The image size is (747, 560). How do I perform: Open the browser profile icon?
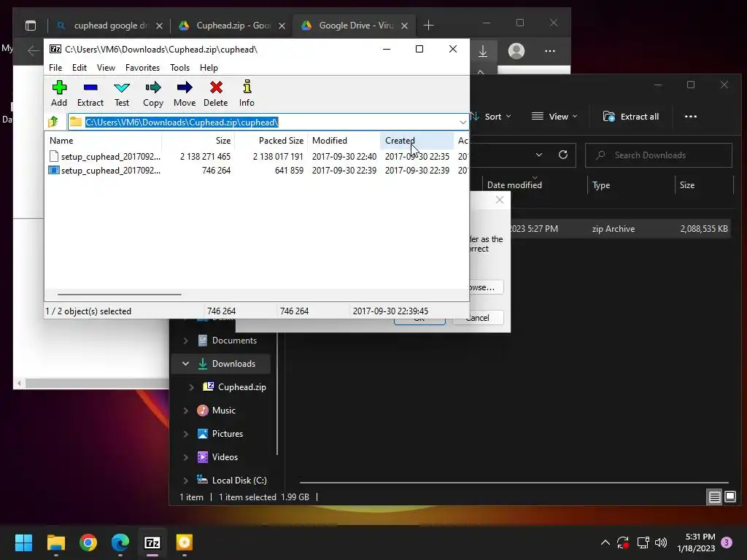click(516, 51)
